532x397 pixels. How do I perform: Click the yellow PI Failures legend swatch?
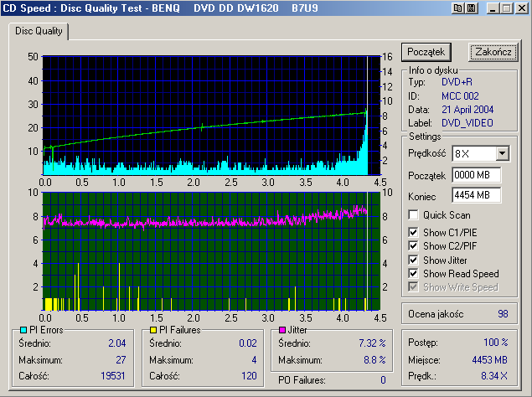pos(153,330)
